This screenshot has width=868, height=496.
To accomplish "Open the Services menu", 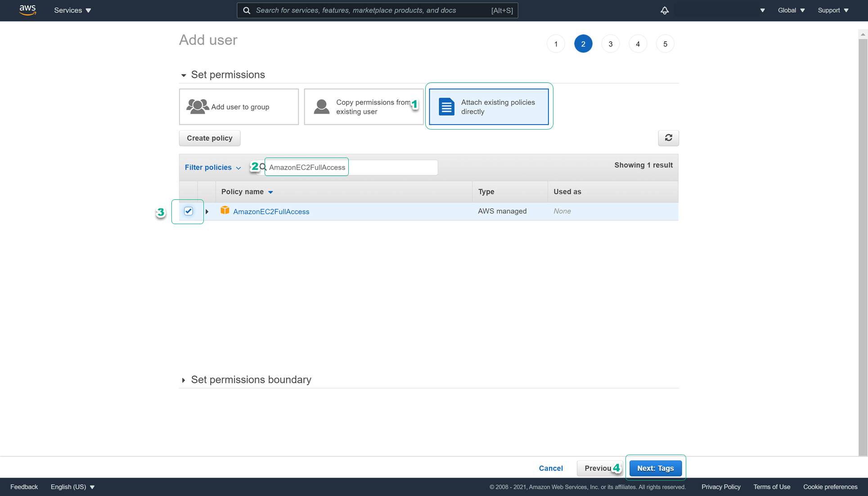I will tap(72, 10).
